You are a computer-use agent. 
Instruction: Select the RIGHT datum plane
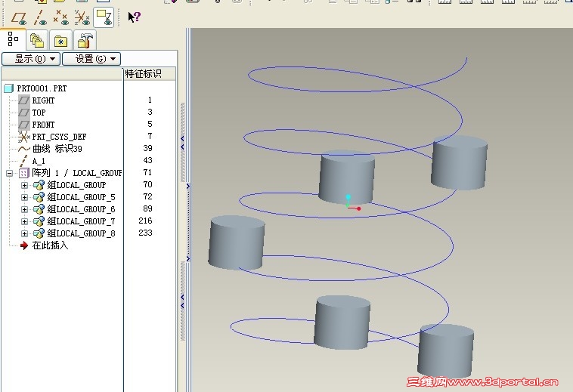43,100
